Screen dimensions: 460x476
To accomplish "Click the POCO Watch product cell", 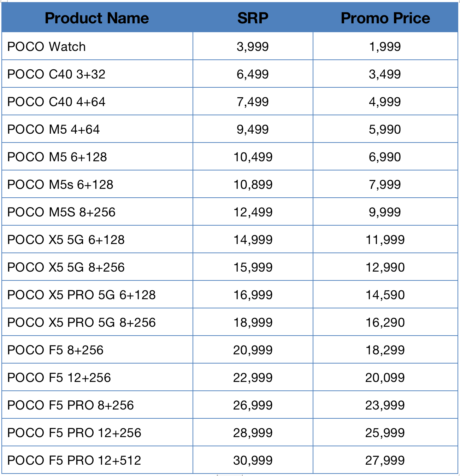I will [97, 46].
